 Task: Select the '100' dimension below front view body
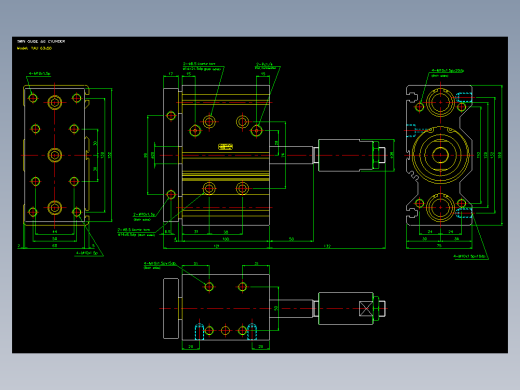226,239
